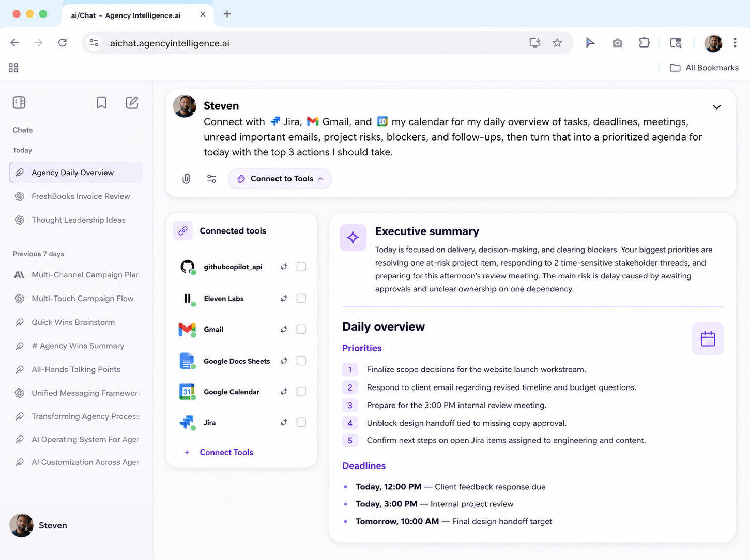
Task: Open the browser extensions puzzle icon
Action: [644, 43]
